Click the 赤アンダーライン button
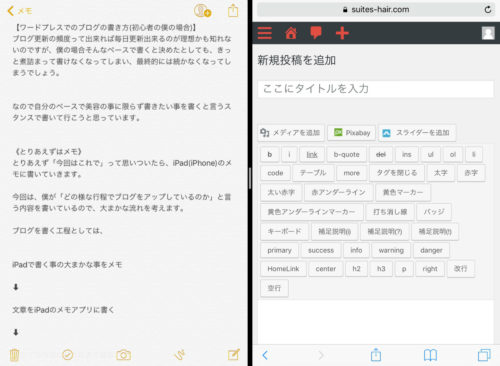This screenshot has height=366, width=500. point(338,192)
